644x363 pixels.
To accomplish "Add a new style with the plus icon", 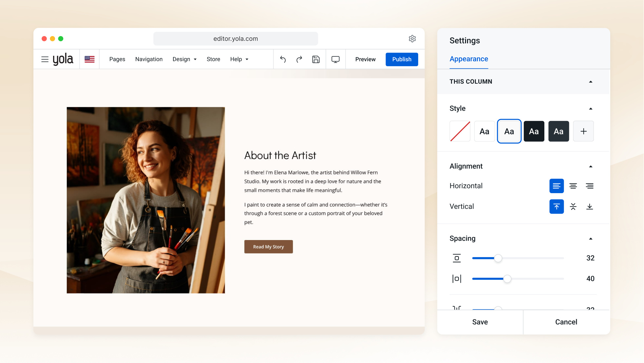I will coord(583,131).
